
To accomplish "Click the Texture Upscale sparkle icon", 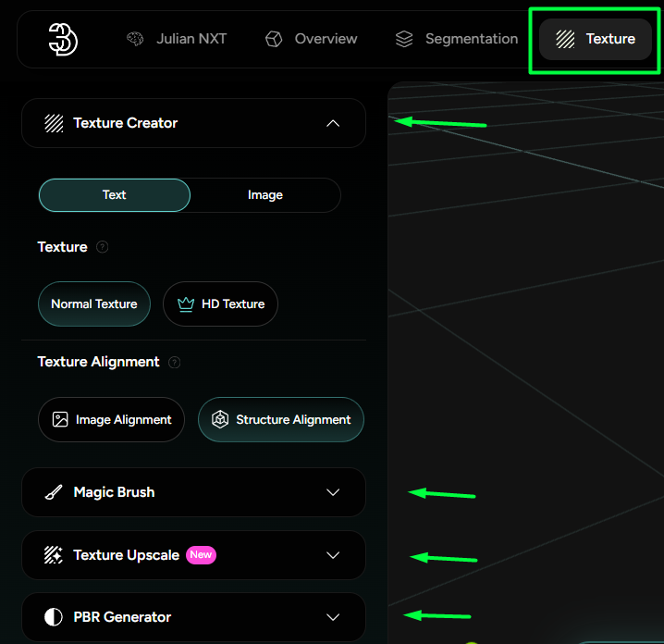I will (x=54, y=555).
